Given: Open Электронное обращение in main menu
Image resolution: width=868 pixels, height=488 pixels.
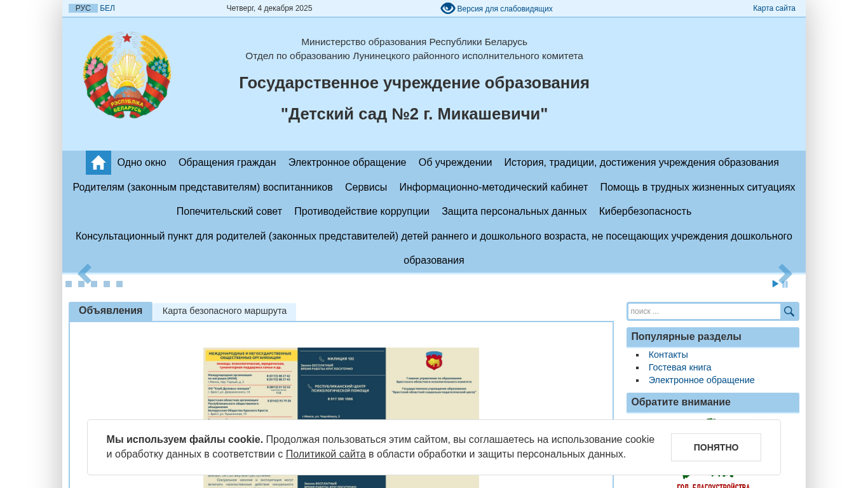Looking at the screenshot, I should 348,163.
